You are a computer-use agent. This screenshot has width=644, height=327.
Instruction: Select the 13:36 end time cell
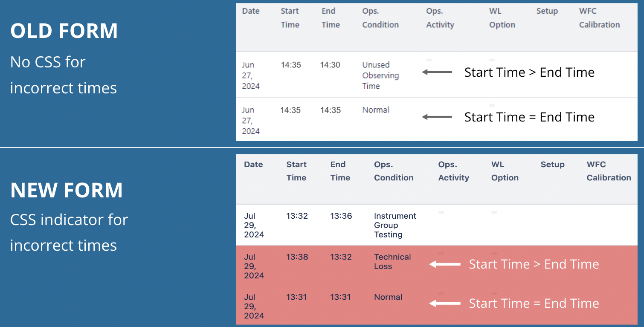pyautogui.click(x=341, y=216)
